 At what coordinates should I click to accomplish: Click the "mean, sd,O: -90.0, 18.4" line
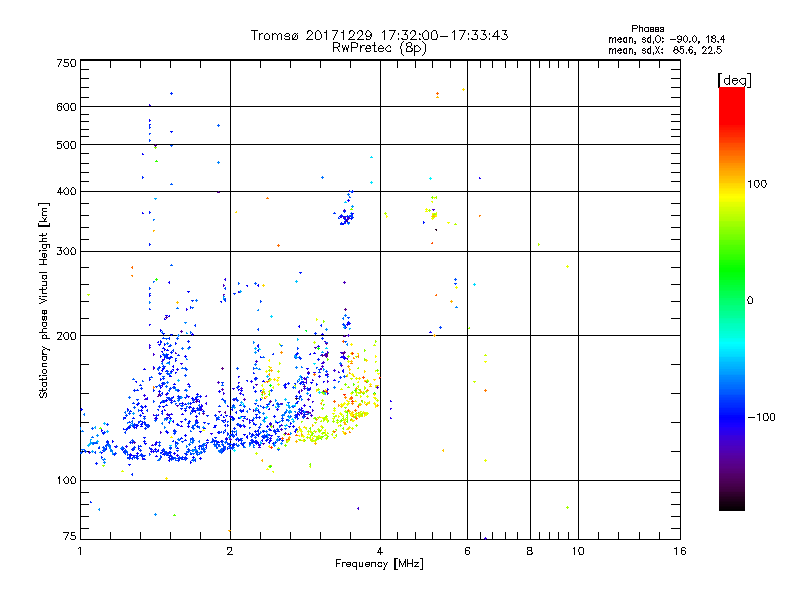tap(666, 39)
